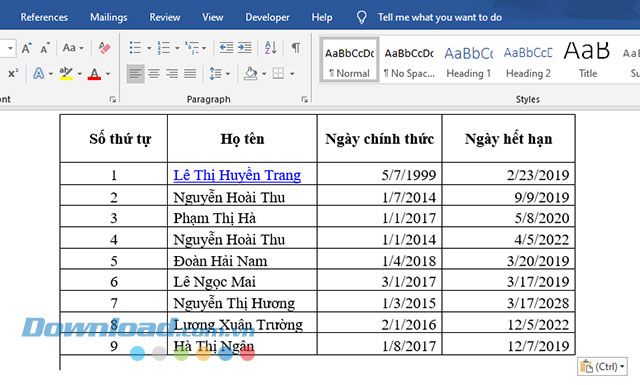Open numbering library dropdown arrow
640x385 pixels.
pyautogui.click(x=177, y=48)
